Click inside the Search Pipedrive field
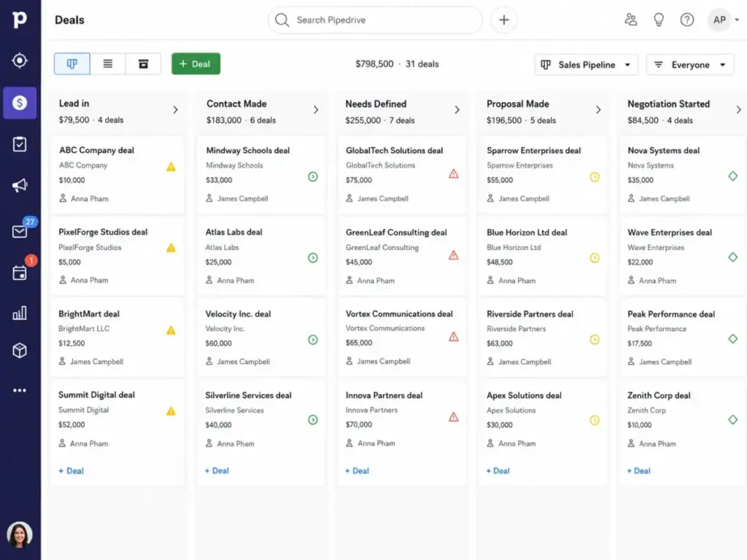This screenshot has height=560, width=747. point(376,20)
